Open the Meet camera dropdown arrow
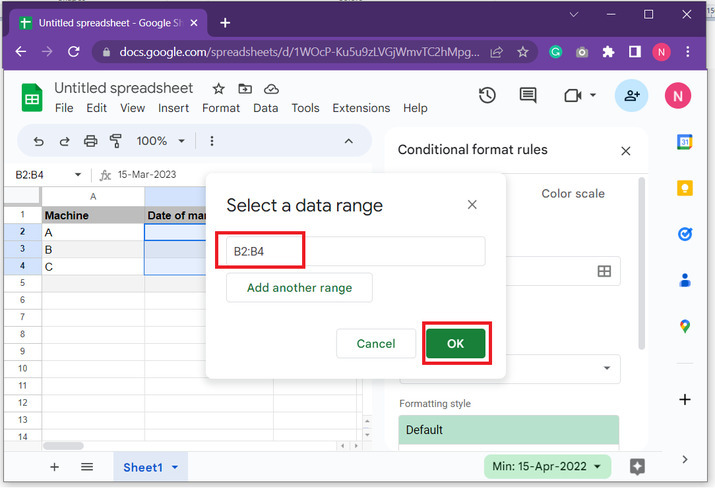 pos(593,95)
